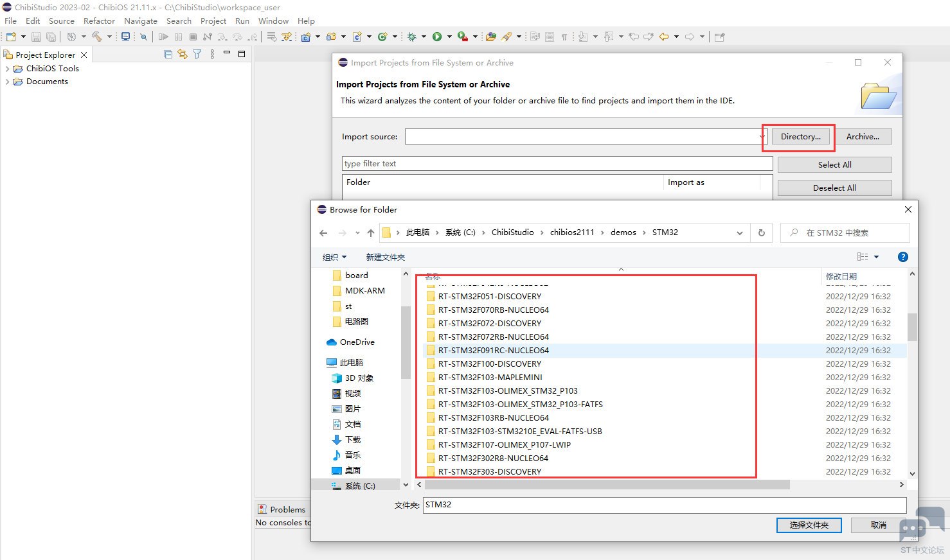Click the green Run play icon
This screenshot has width=950, height=560.
coord(437,37)
